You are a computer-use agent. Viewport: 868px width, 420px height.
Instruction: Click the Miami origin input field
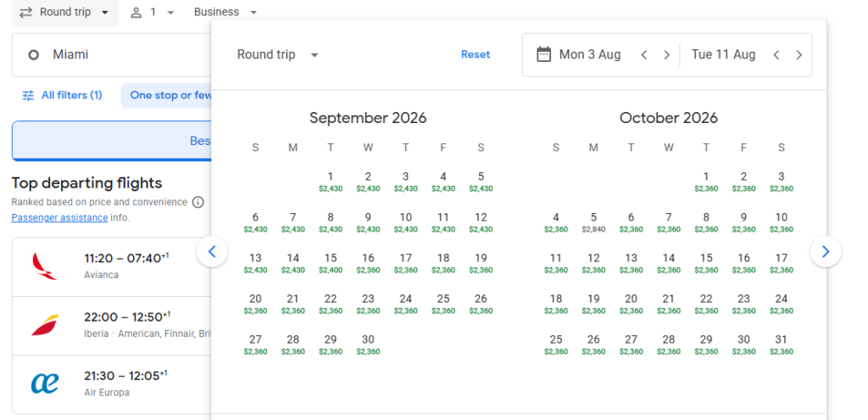point(110,54)
